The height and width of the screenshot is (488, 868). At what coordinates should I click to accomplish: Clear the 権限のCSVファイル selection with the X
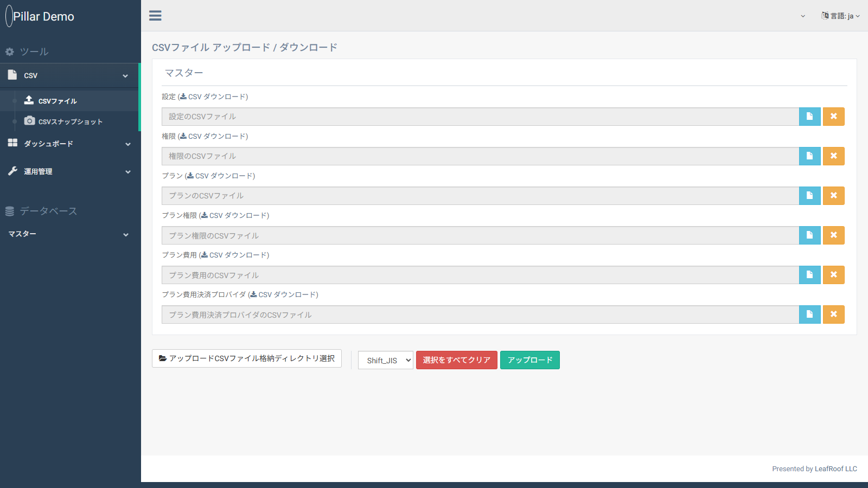click(x=834, y=156)
